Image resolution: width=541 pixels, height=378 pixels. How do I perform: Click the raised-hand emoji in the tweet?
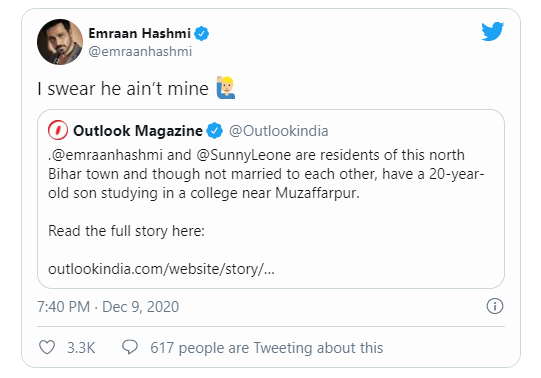pos(226,88)
